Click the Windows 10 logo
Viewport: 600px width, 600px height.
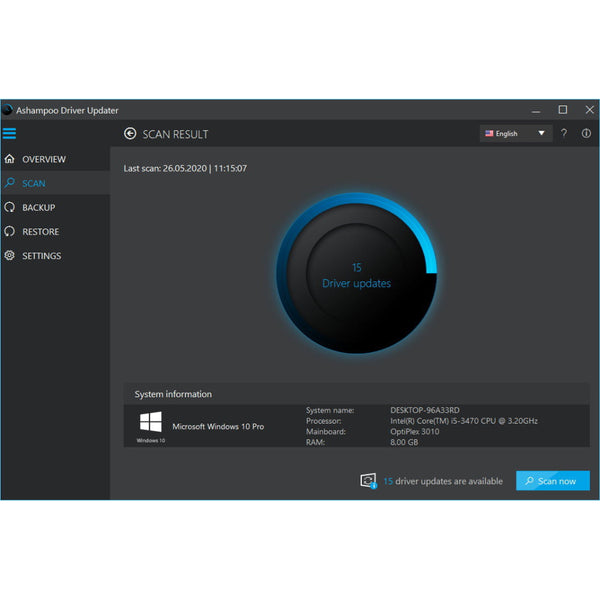151,422
